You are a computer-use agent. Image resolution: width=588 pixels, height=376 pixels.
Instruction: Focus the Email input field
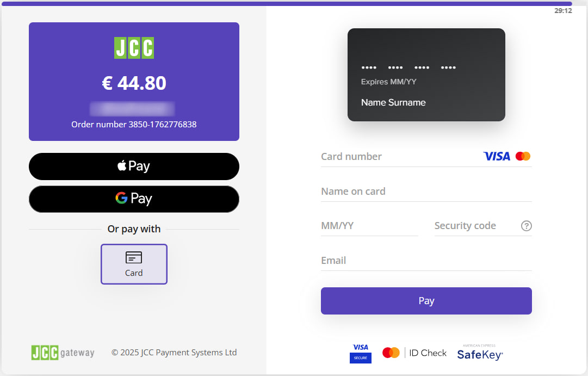(426, 261)
